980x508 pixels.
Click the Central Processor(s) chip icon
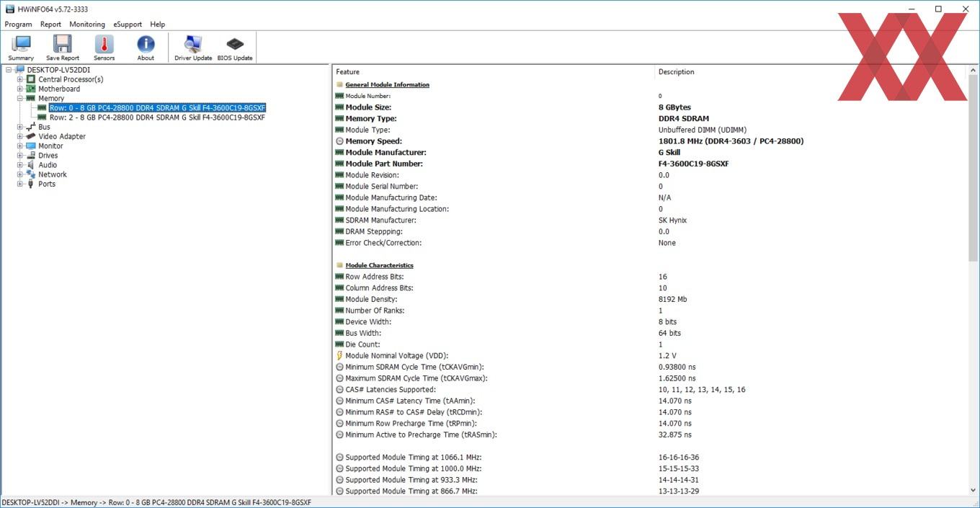(x=31, y=79)
